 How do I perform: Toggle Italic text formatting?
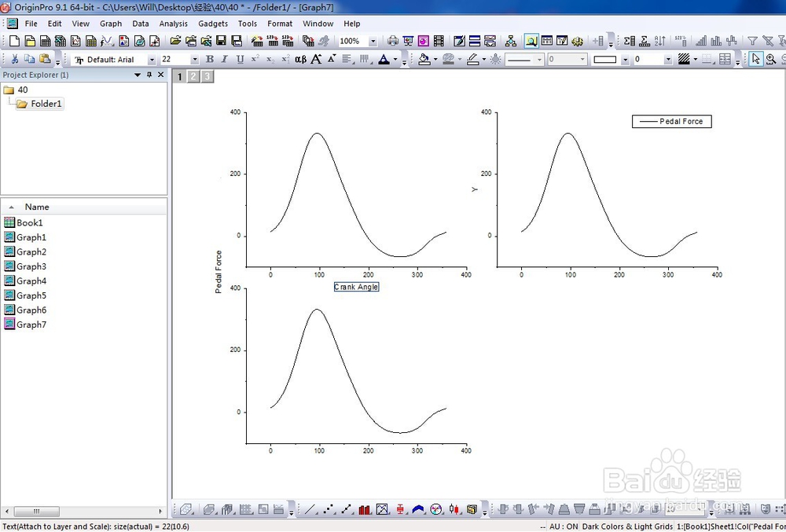click(225, 59)
